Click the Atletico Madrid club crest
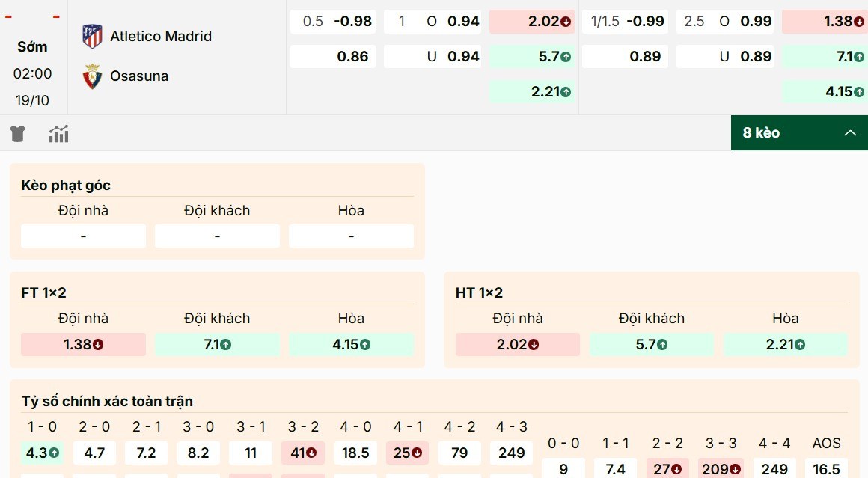This screenshot has height=478, width=868. point(92,35)
